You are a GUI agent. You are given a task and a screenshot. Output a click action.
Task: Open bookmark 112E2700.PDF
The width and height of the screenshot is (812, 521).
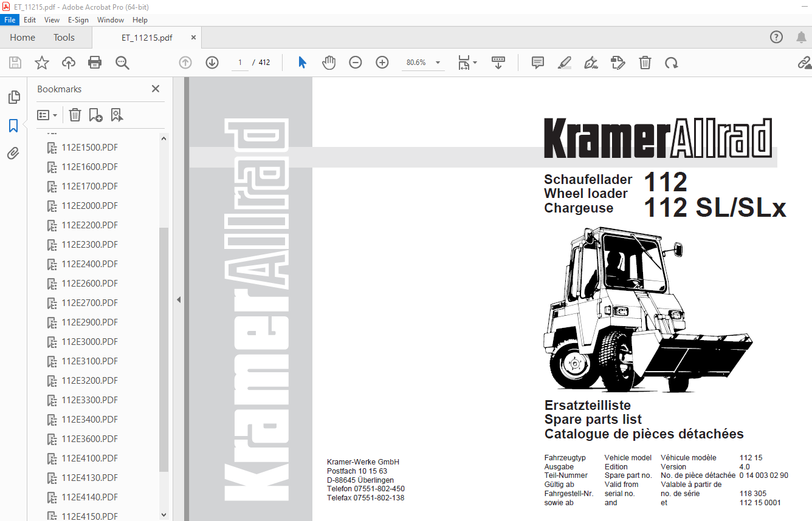[x=89, y=303]
